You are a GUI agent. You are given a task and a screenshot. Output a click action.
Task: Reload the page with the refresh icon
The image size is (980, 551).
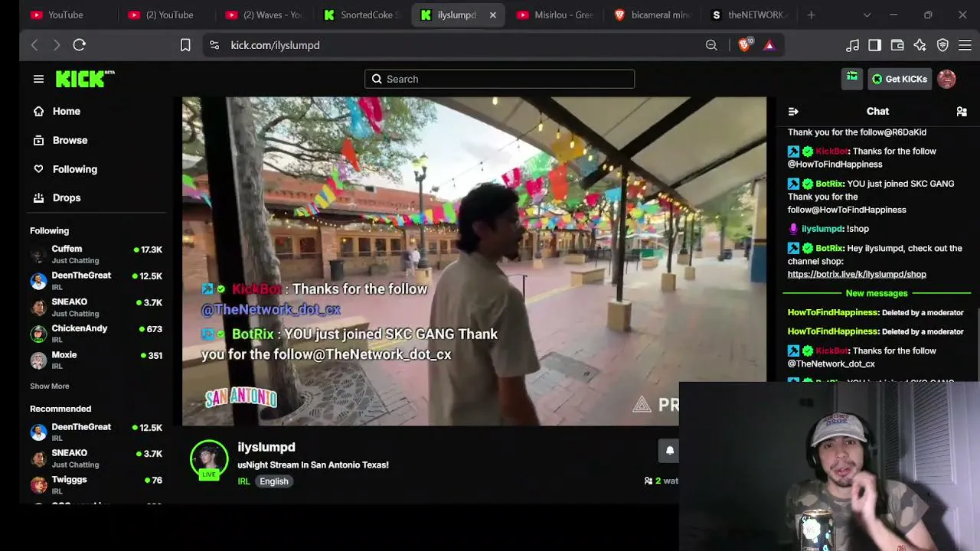(79, 45)
